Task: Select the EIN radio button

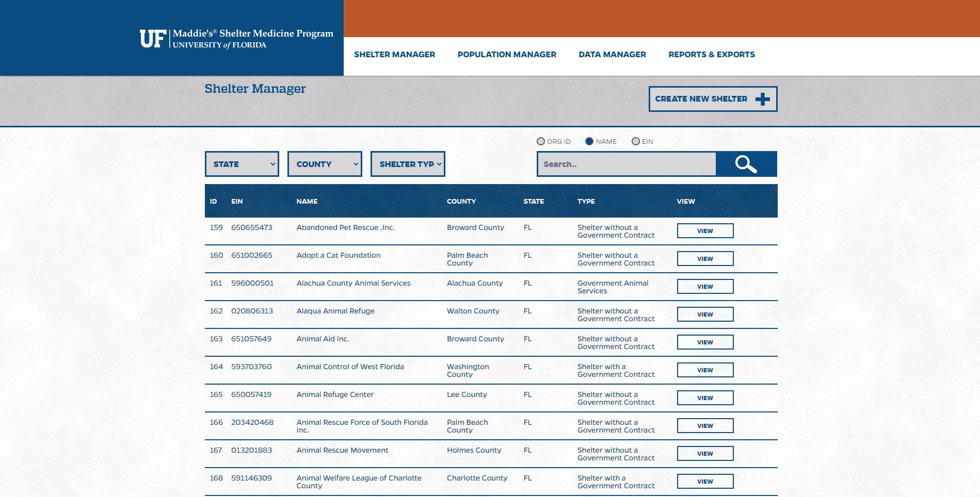Action: click(636, 141)
